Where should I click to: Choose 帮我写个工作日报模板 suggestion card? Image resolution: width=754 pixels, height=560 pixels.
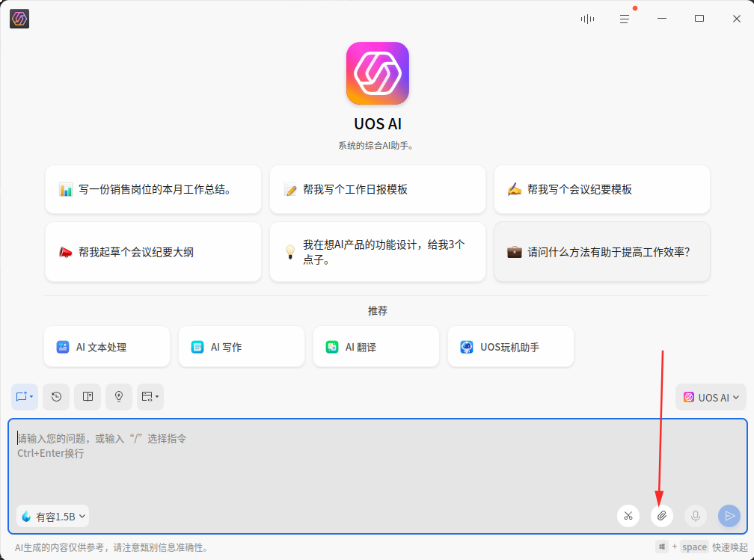pyautogui.click(x=378, y=189)
